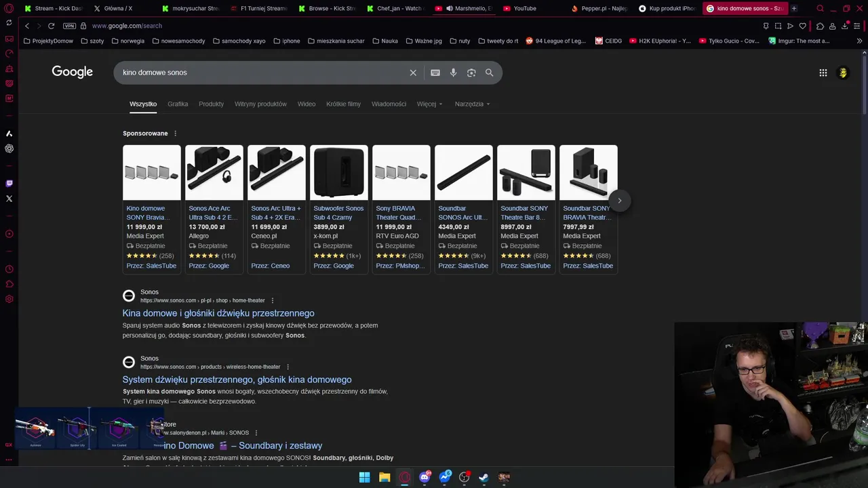This screenshot has height=488, width=868.
Task: Open the norwegia bookmarks folder
Action: (x=127, y=41)
